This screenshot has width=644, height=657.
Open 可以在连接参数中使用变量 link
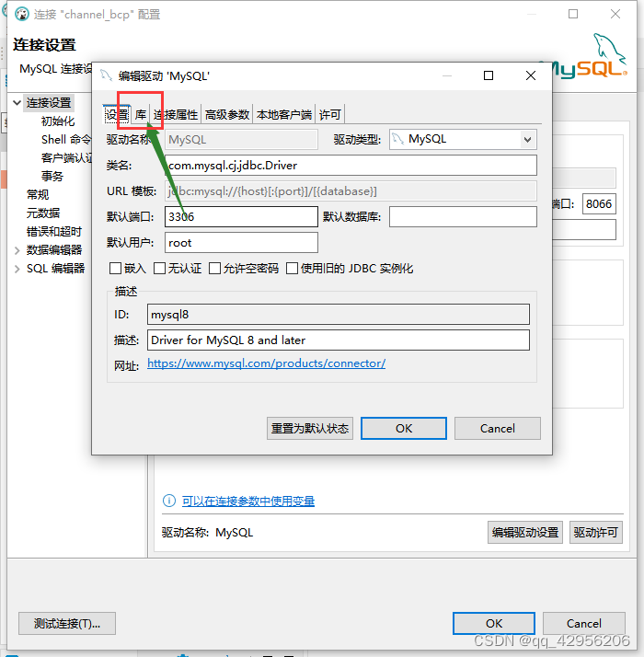[248, 501]
